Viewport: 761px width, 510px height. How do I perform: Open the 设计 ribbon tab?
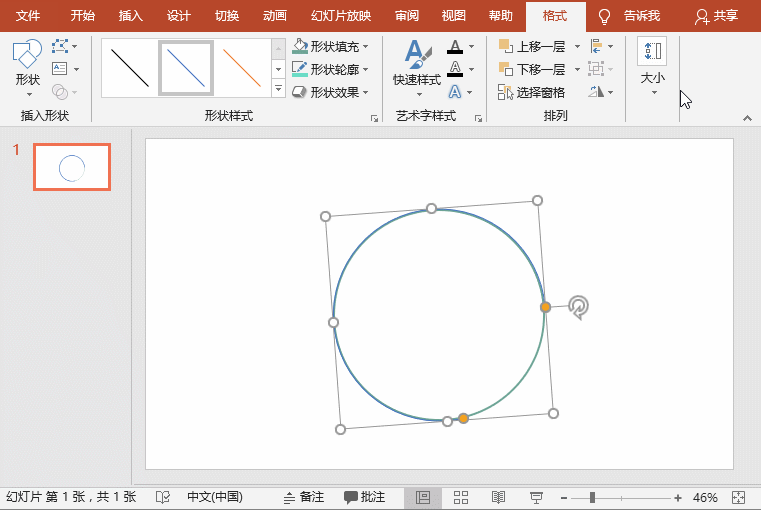(x=178, y=16)
